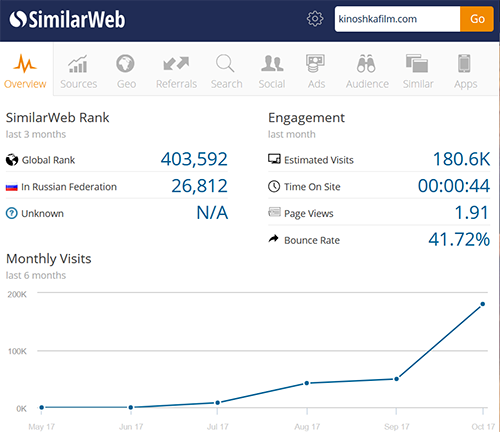Open the Similar sites tab
500x432 pixels.
[x=418, y=72]
